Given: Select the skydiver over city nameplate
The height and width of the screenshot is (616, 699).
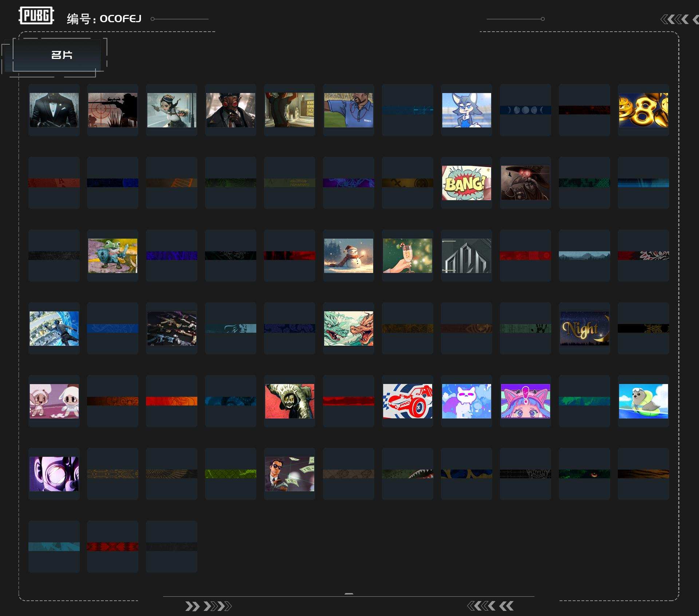Looking at the screenshot, I should coord(54,328).
